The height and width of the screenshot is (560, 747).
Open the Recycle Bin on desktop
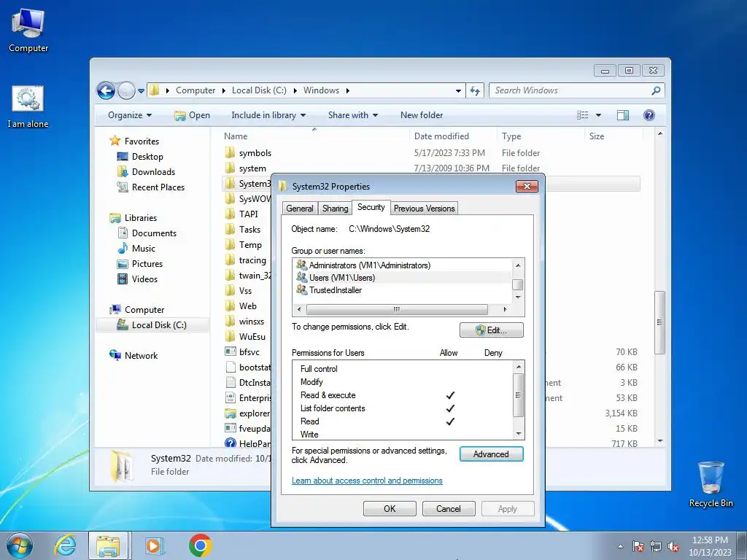711,484
